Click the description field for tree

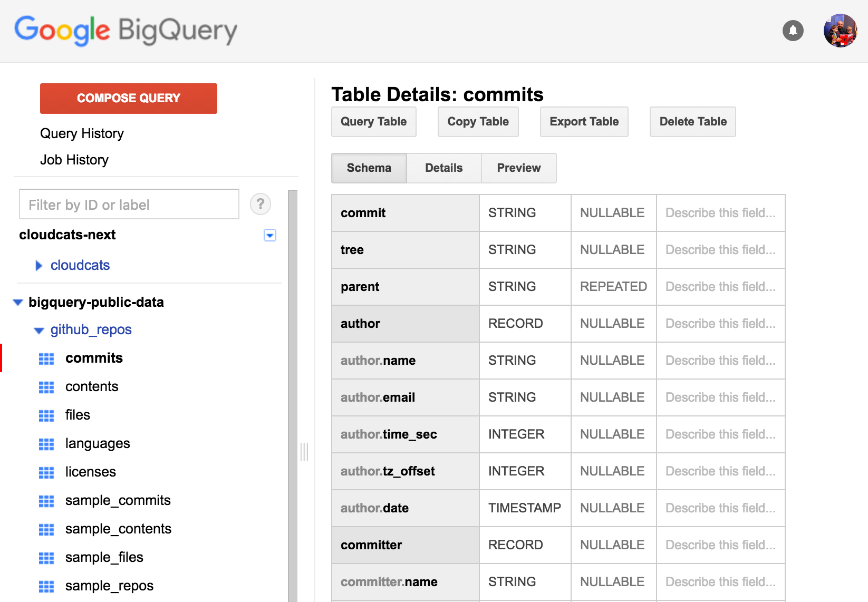click(x=720, y=250)
